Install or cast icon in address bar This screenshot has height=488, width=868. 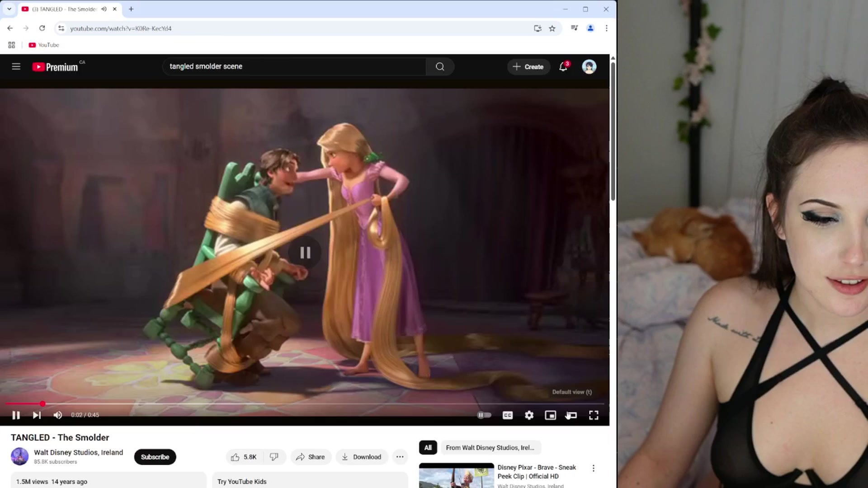coord(538,28)
